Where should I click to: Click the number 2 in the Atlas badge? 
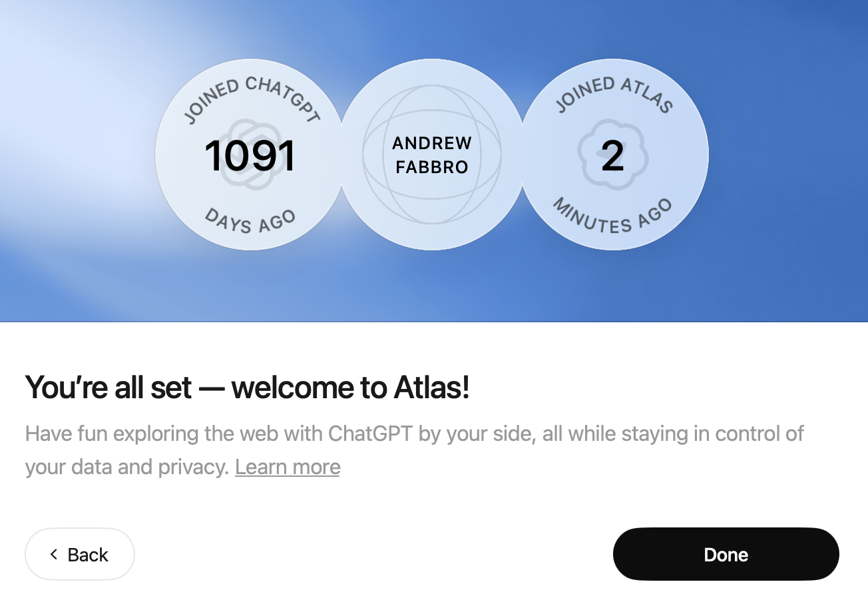click(612, 156)
